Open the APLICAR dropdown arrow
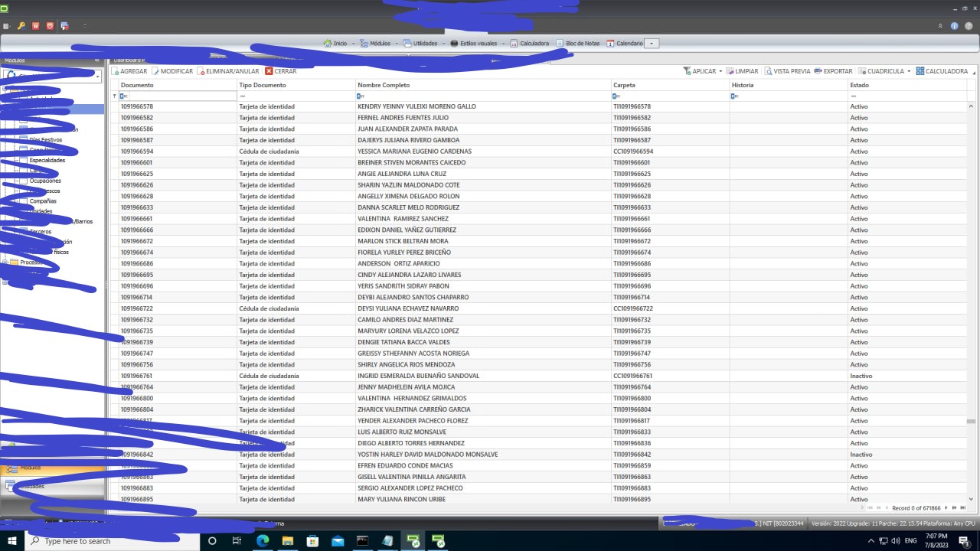This screenshot has height=551, width=980. (x=720, y=71)
